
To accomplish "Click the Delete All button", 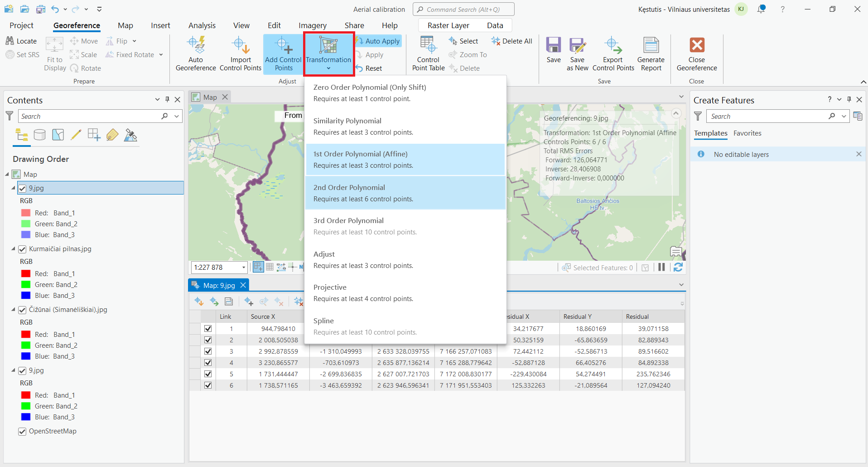I will pyautogui.click(x=512, y=41).
